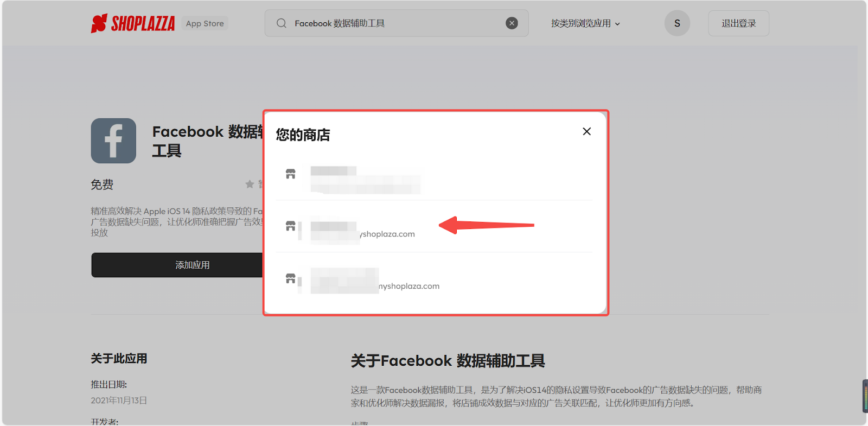Click the 关于此应用 heading

click(119, 359)
